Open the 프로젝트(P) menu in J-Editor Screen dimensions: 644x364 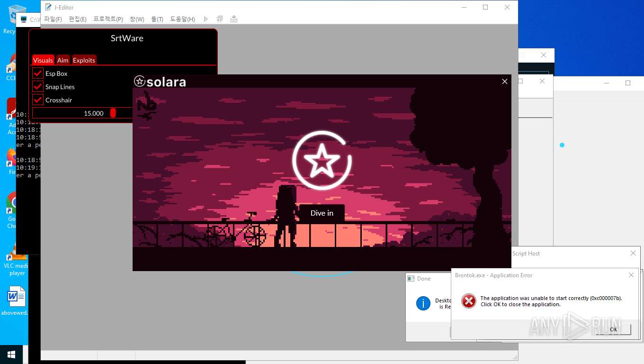pyautogui.click(x=108, y=19)
